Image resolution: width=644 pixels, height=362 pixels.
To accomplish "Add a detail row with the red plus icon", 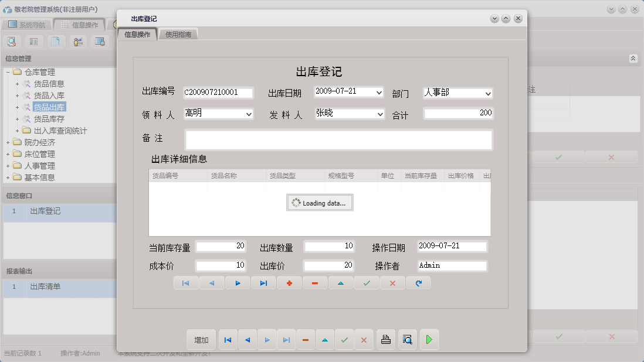I will pos(289,282).
